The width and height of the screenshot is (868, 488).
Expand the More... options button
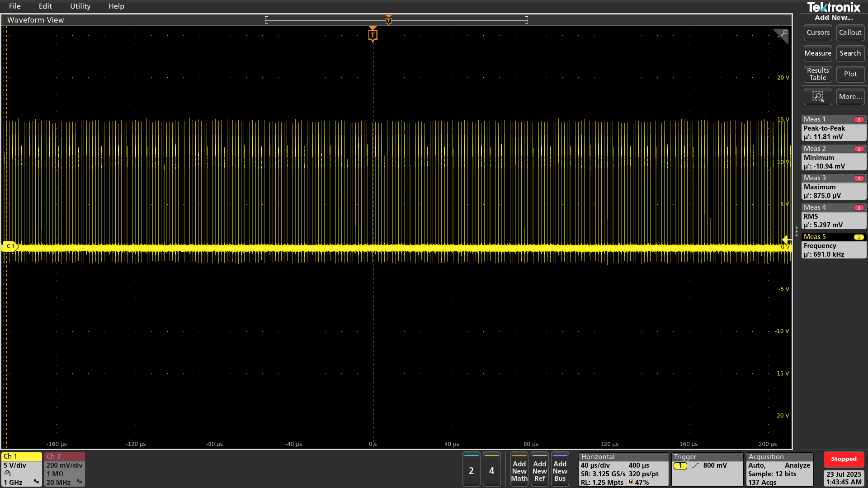click(850, 97)
